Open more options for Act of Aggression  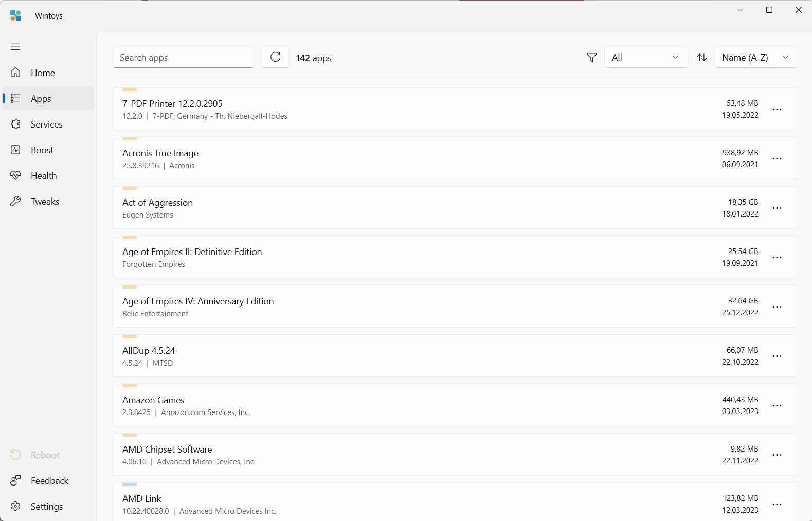pos(777,208)
